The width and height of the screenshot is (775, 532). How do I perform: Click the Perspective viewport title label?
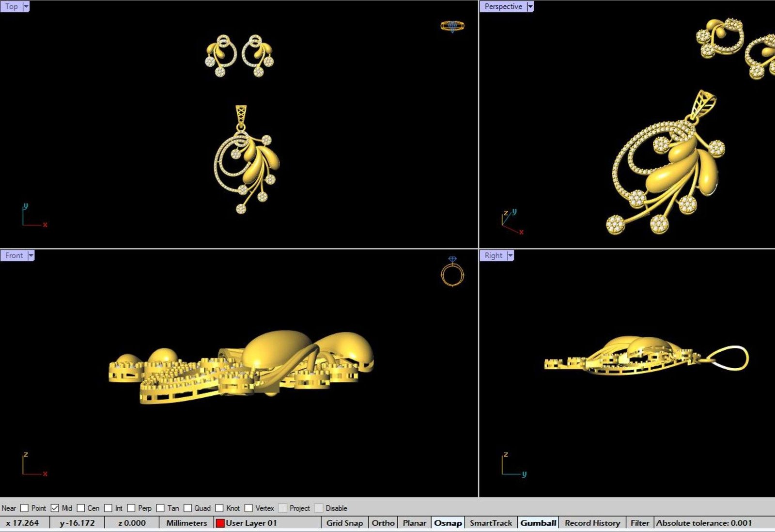(x=503, y=6)
